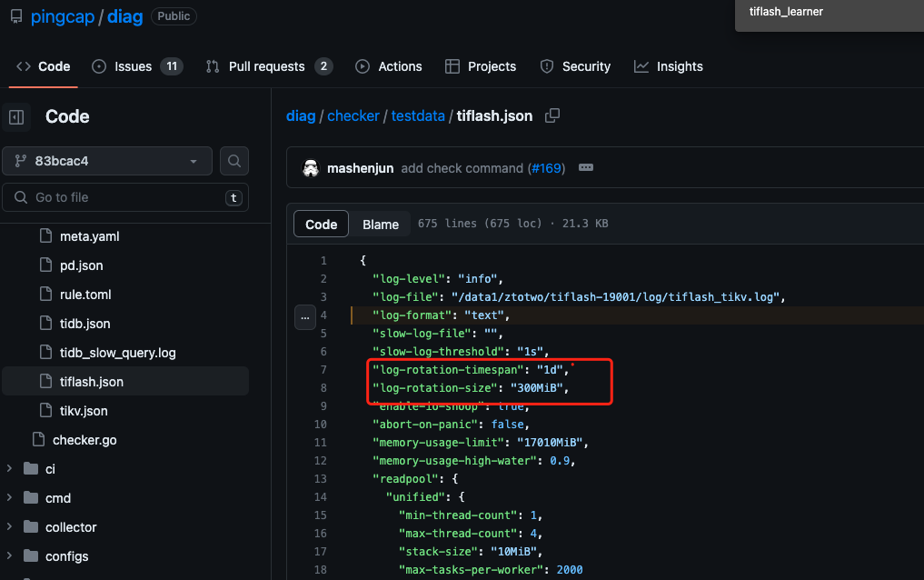This screenshot has height=580, width=924.
Task: Open mashenjun author link
Action: [360, 168]
